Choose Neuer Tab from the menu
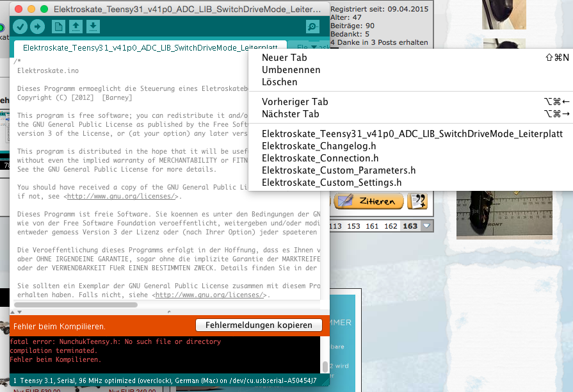Image resolution: width=573 pixels, height=392 pixels. (x=411, y=58)
